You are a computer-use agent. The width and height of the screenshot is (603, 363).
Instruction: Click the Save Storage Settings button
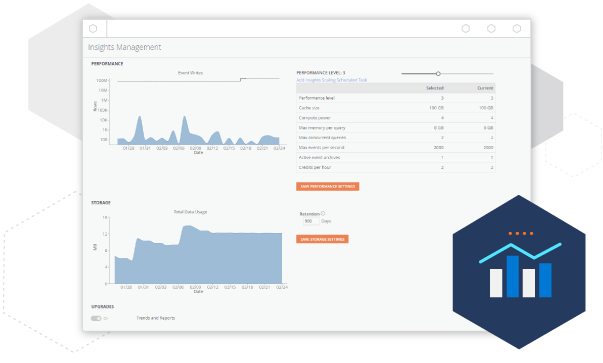pyautogui.click(x=322, y=239)
